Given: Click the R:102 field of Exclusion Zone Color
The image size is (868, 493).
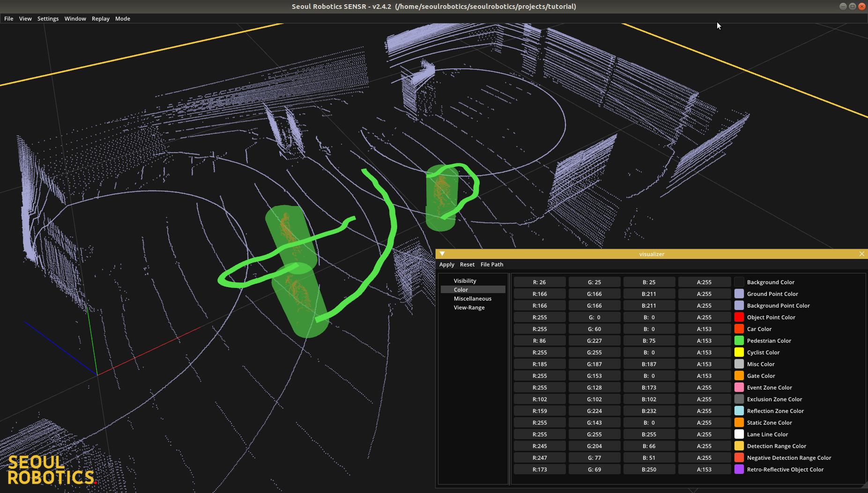Looking at the screenshot, I should (x=540, y=399).
